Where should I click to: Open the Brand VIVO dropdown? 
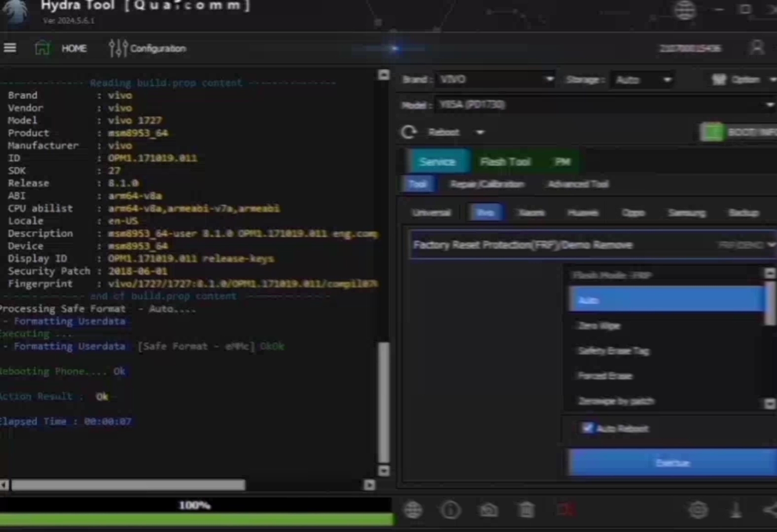495,79
